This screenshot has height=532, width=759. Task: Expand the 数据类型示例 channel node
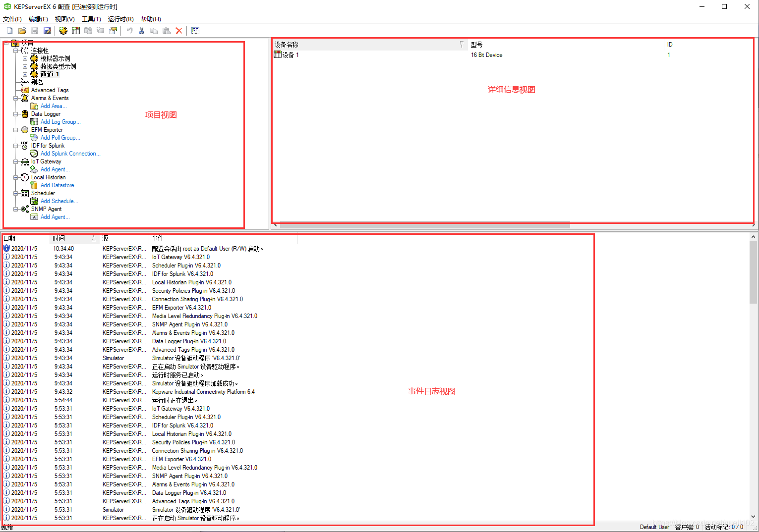click(x=25, y=66)
